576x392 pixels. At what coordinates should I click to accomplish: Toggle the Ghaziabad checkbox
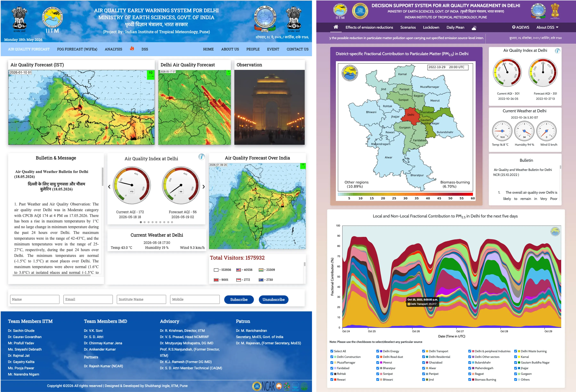424,363
